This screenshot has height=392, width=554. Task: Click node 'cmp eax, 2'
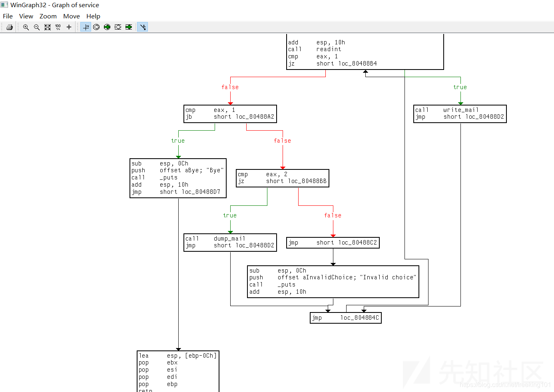click(x=283, y=178)
